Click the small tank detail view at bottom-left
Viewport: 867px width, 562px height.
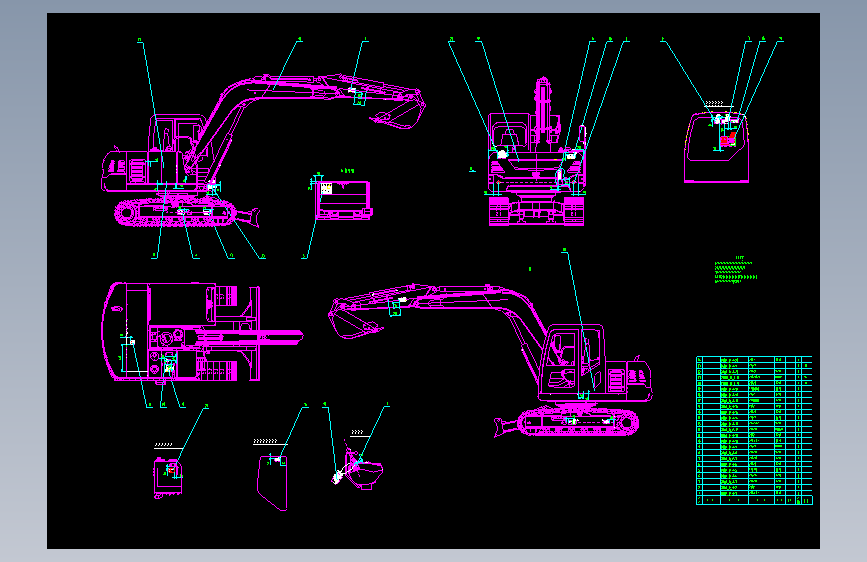168,478
